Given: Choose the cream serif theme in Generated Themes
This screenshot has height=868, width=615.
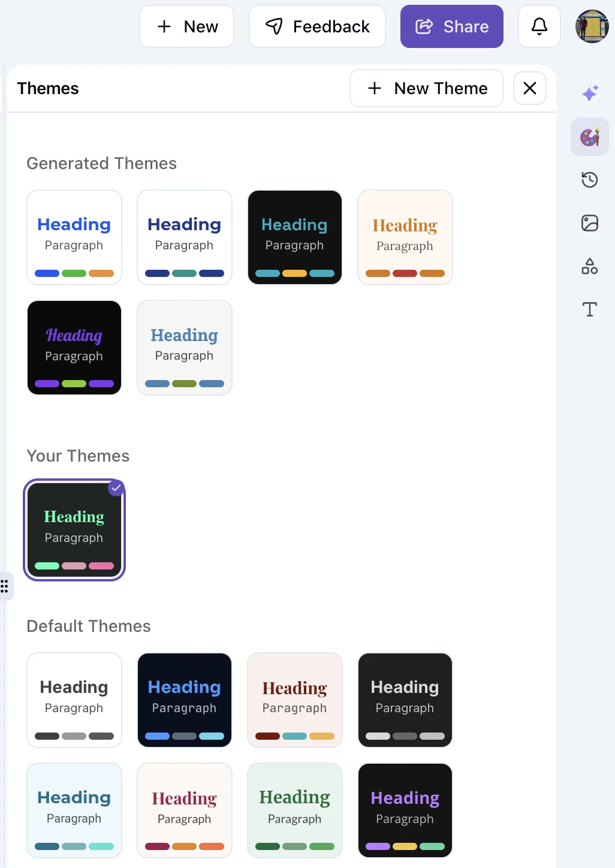Looking at the screenshot, I should (x=405, y=237).
